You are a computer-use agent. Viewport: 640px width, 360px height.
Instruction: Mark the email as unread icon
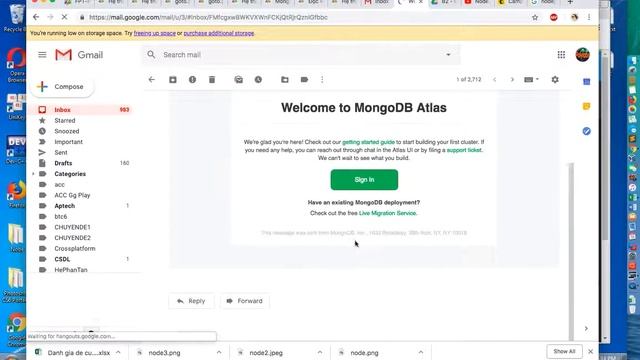coord(239,80)
